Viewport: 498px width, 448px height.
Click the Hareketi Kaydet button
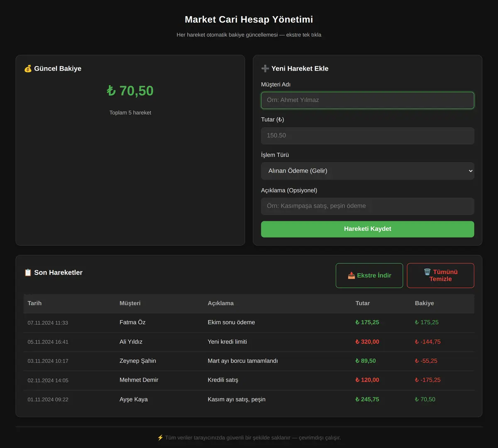[367, 229]
